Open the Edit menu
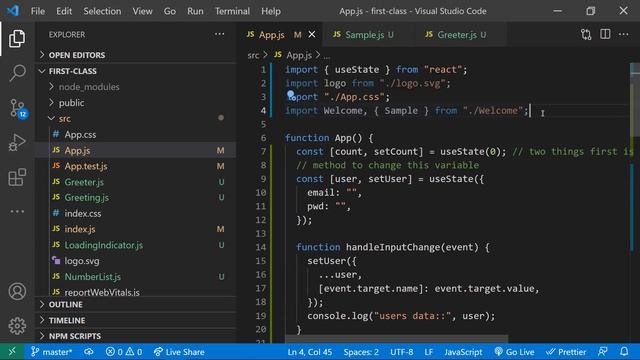The width and height of the screenshot is (640, 360). 64,11
